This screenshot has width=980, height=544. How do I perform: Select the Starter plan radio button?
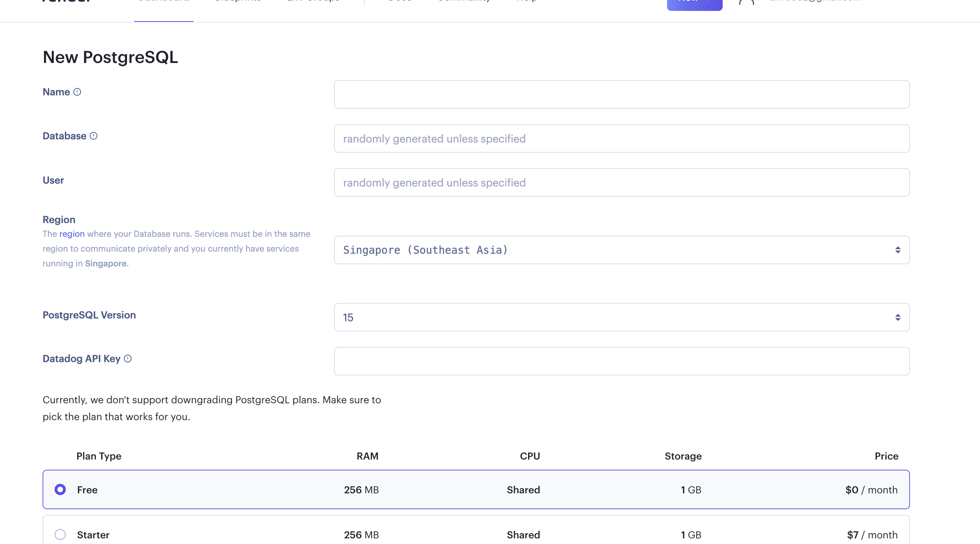(60, 534)
